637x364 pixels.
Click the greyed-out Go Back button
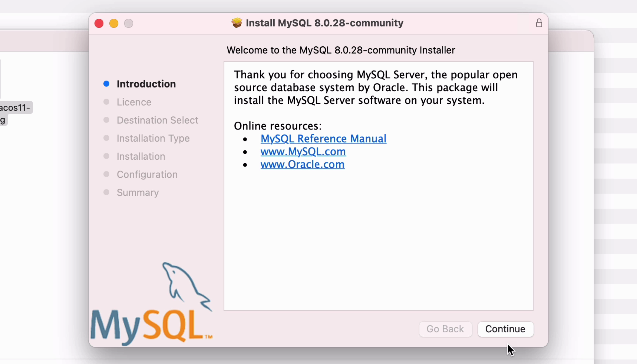[445, 329]
